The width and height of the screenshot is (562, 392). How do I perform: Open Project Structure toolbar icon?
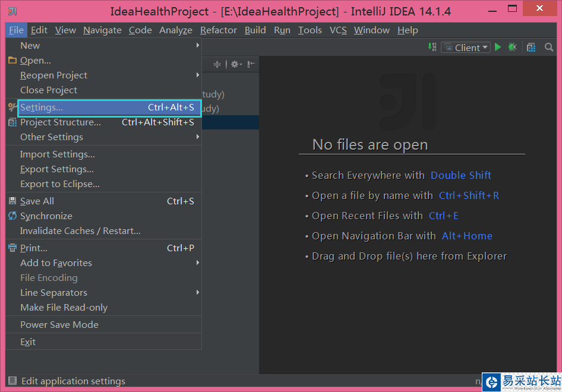click(x=531, y=48)
